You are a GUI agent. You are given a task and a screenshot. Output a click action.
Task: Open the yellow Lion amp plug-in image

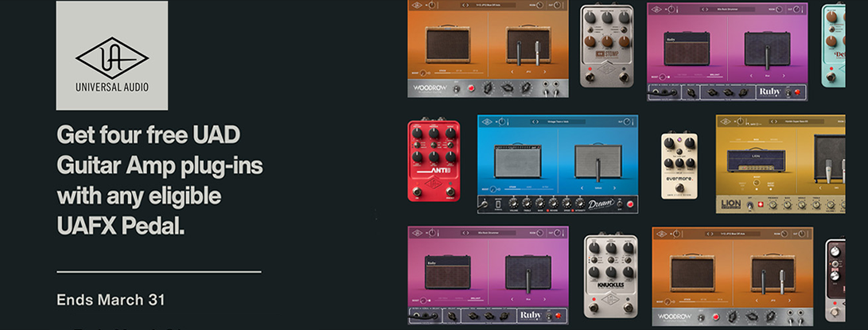click(x=780, y=164)
